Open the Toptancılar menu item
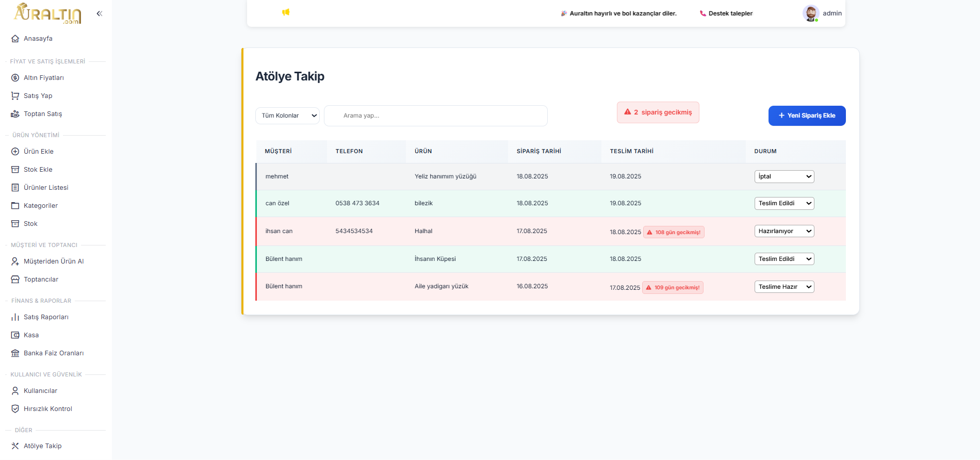 [x=41, y=280]
